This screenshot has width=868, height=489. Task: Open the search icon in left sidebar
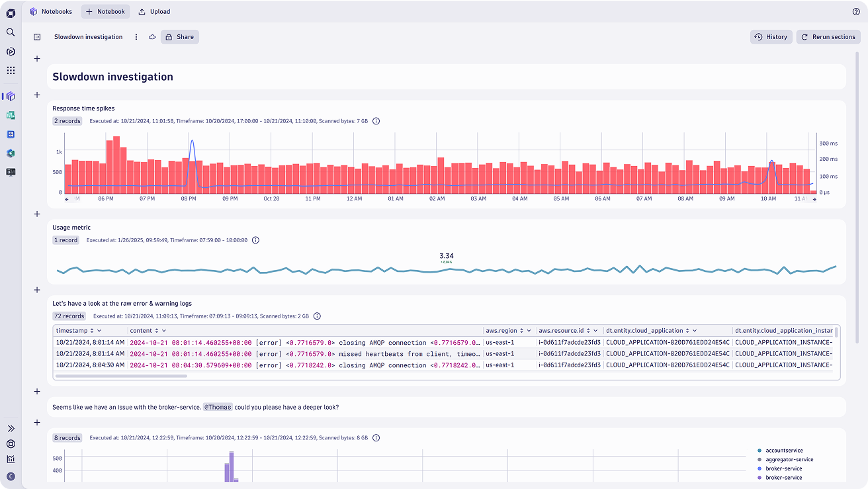[11, 32]
